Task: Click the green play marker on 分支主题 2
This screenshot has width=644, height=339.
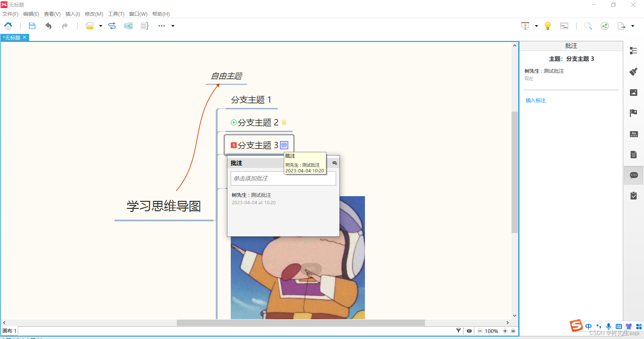Action: (x=234, y=122)
